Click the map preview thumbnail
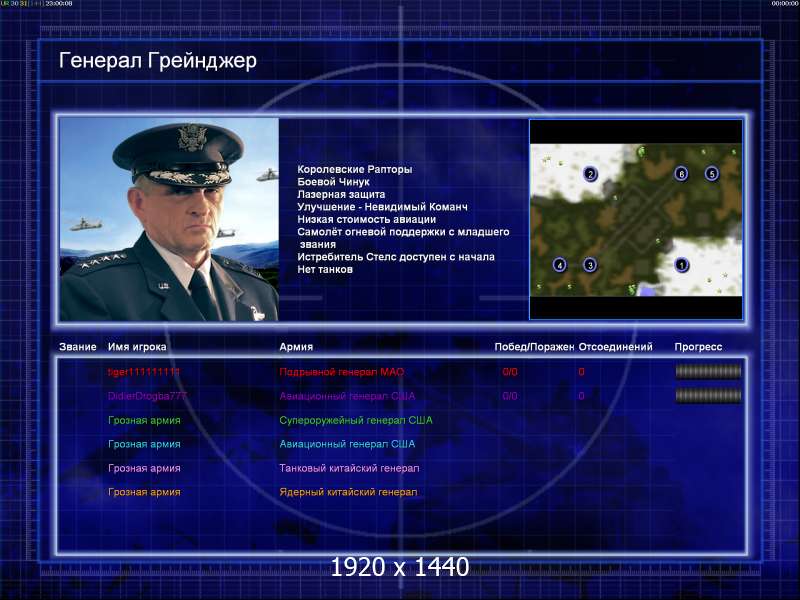The width and height of the screenshot is (800, 600). click(636, 219)
